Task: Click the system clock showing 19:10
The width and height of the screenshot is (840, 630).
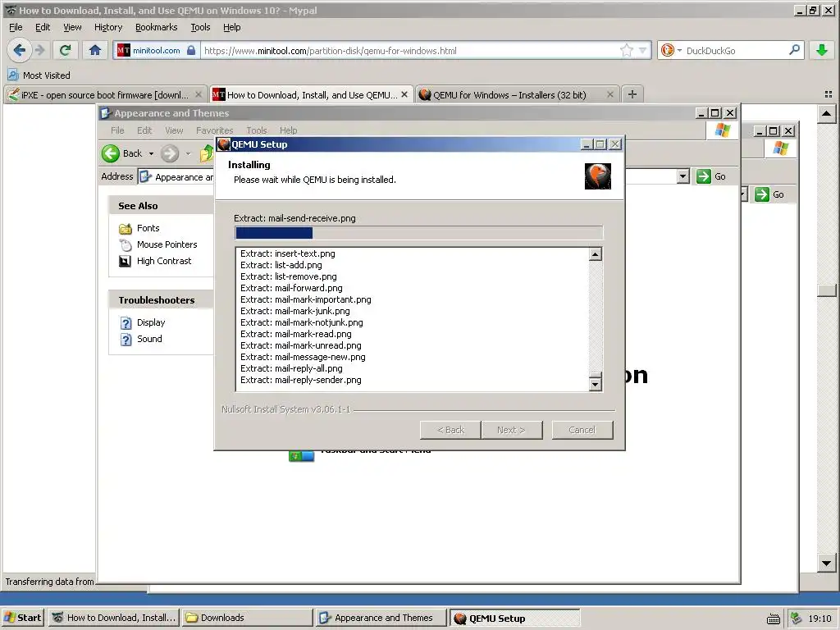Action: pos(819,619)
